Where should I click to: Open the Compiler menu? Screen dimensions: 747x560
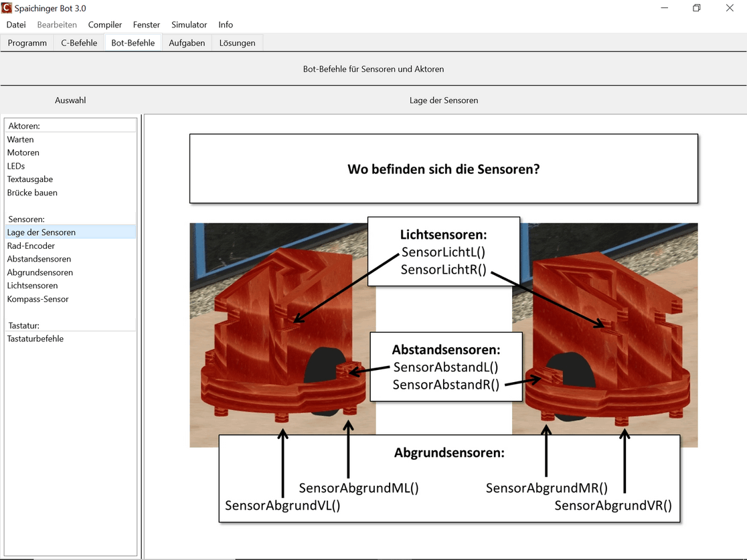point(105,25)
